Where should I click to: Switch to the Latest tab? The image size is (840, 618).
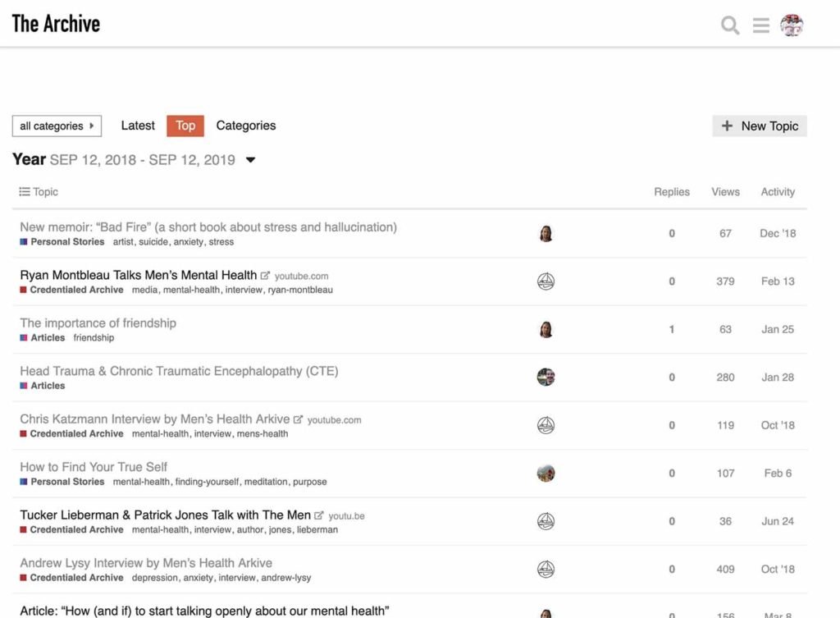pyautogui.click(x=138, y=126)
